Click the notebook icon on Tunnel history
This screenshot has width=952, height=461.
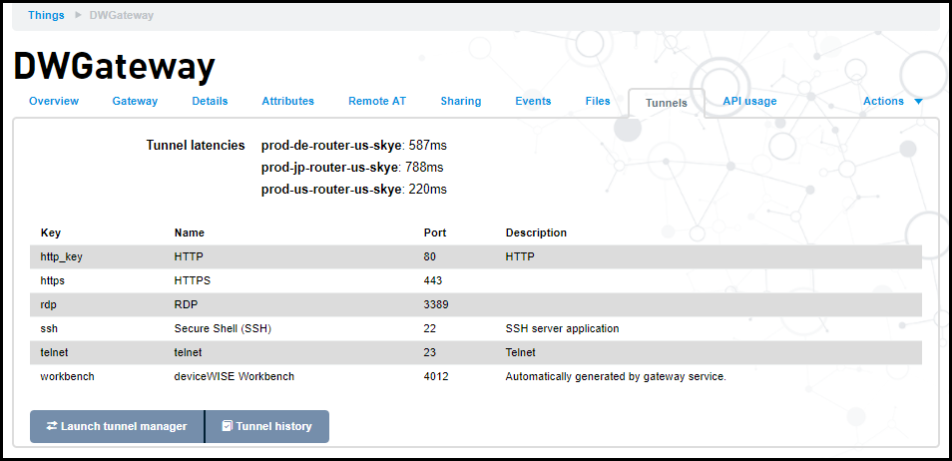(227, 426)
